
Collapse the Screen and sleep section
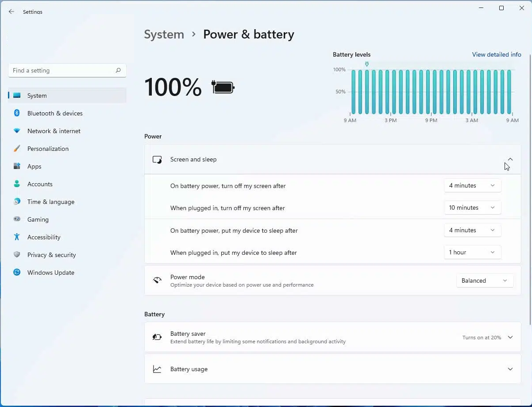(510, 159)
